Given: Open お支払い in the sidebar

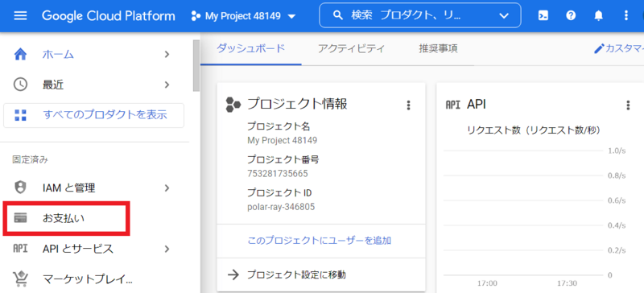Looking at the screenshot, I should [64, 218].
